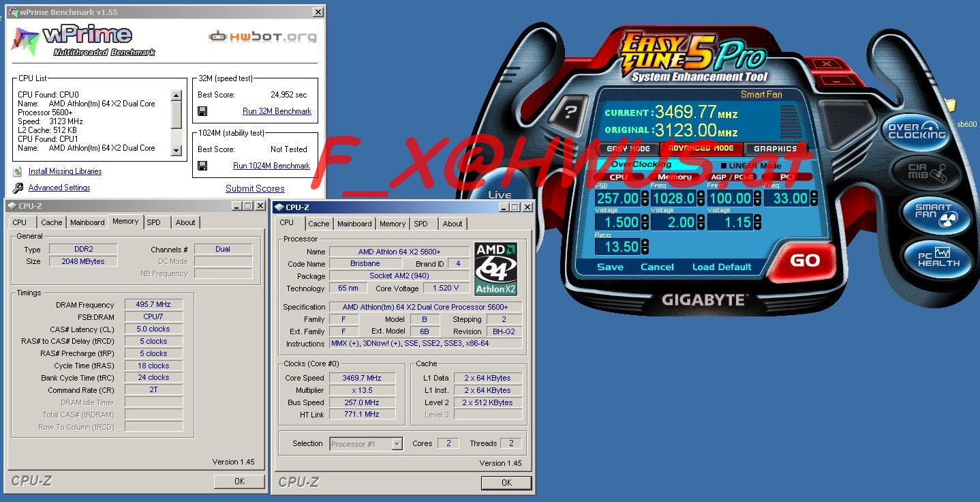Screen dimensions: 980x502
Task: Click OK in the CPU-Z CPU window
Action: [506, 483]
